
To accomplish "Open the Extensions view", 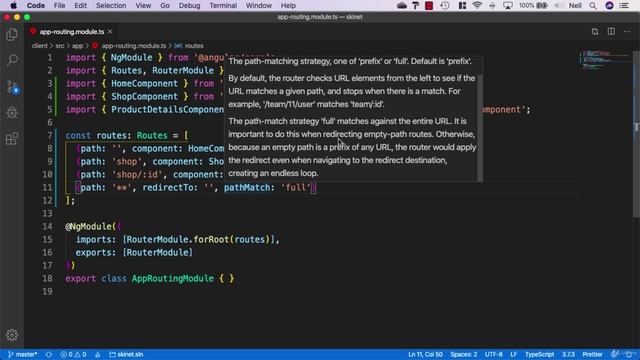I will pyautogui.click(x=12, y=139).
